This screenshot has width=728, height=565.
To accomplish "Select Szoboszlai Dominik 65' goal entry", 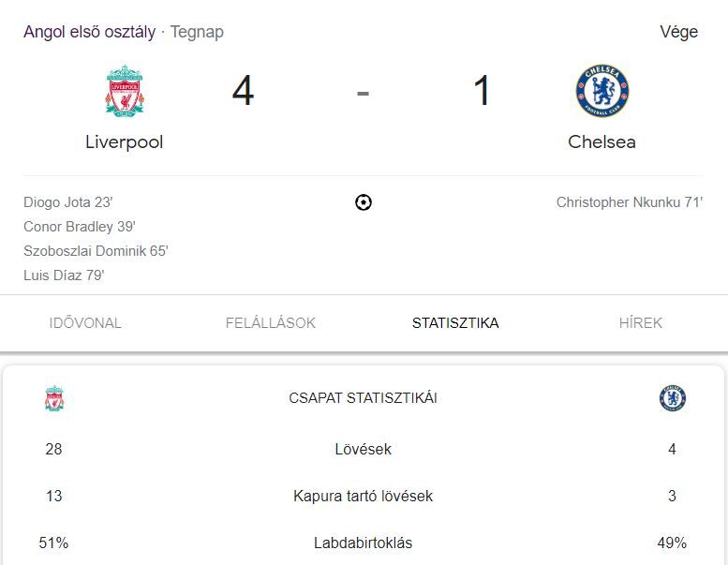I will pyautogui.click(x=96, y=251).
